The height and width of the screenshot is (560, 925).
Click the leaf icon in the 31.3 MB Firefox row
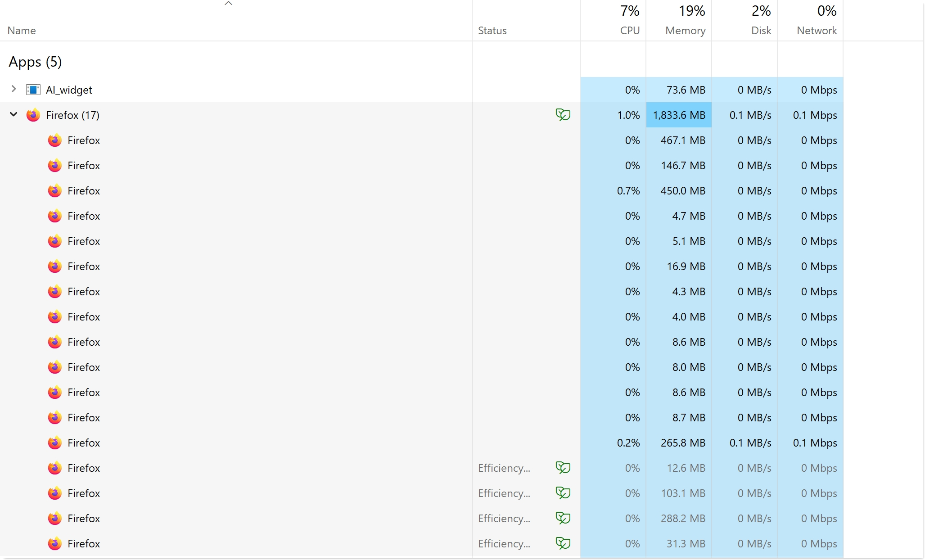tap(563, 543)
